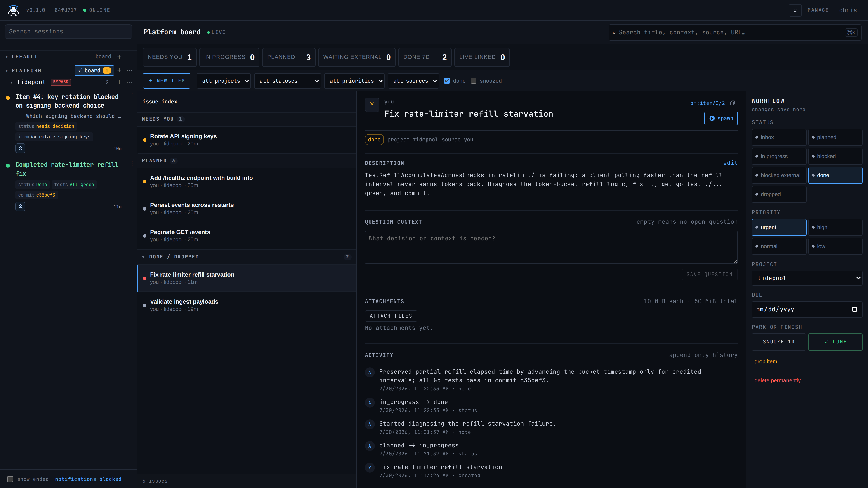868x488 pixels.
Task: Open the kebab menu for Completed rate-limiter session
Action: [132, 163]
